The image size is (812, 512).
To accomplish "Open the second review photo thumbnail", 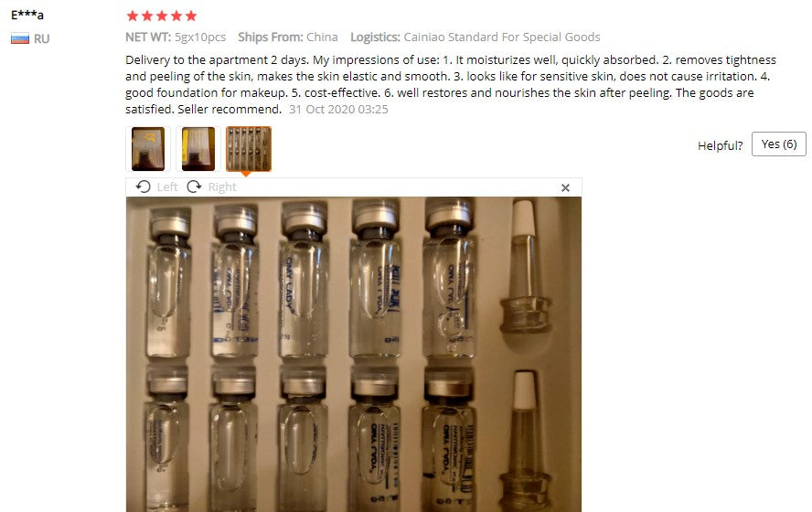I will pyautogui.click(x=198, y=149).
